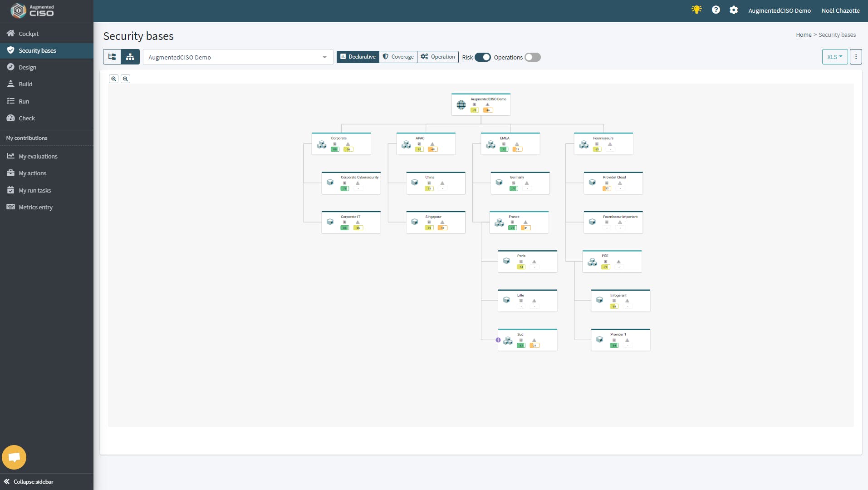Zoom out on the org chart
868x490 pixels.
pyautogui.click(x=126, y=79)
